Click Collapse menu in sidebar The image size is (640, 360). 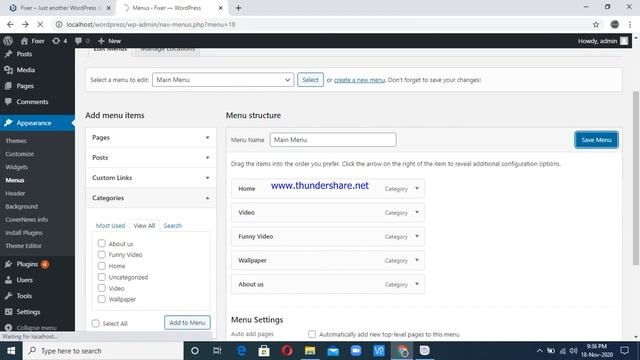pyautogui.click(x=36, y=327)
